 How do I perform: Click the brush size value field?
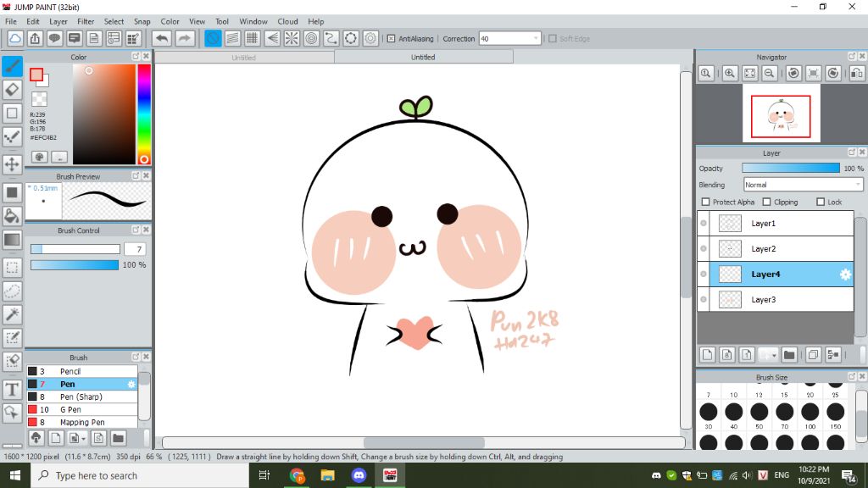coord(135,249)
